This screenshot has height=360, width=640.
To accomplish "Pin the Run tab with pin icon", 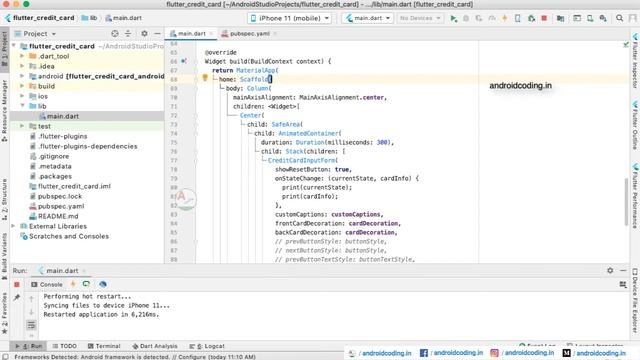I will click(x=17, y=298).
